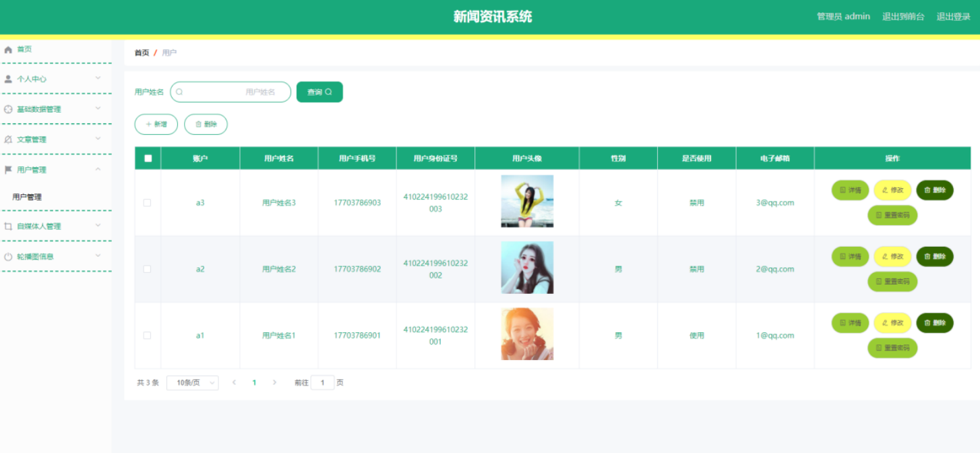
Task: Click phone number 17703786903
Action: 357,202
